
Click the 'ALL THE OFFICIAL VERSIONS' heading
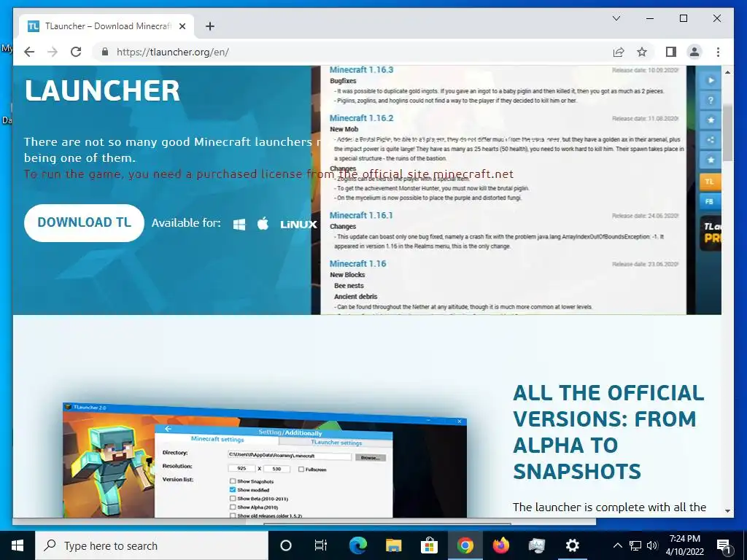(x=608, y=432)
